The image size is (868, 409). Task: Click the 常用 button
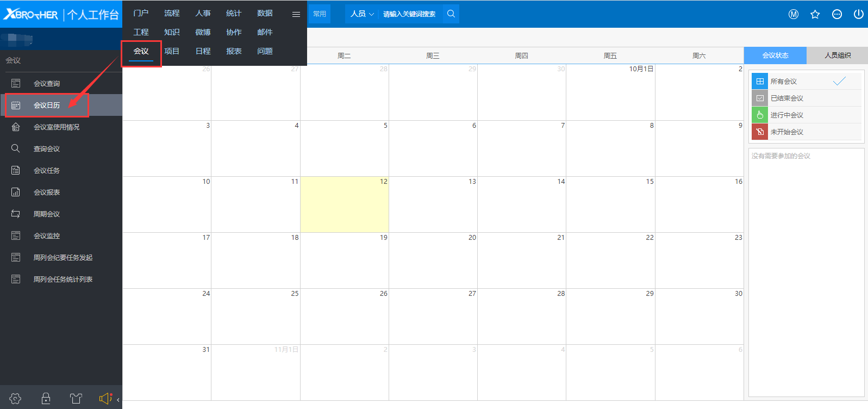320,14
